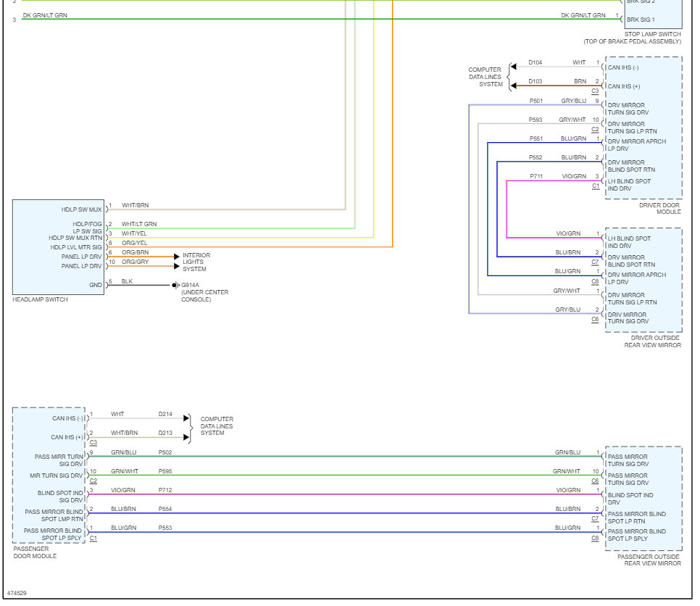Click the DRIVER DOOR MODULE caption

point(660,209)
